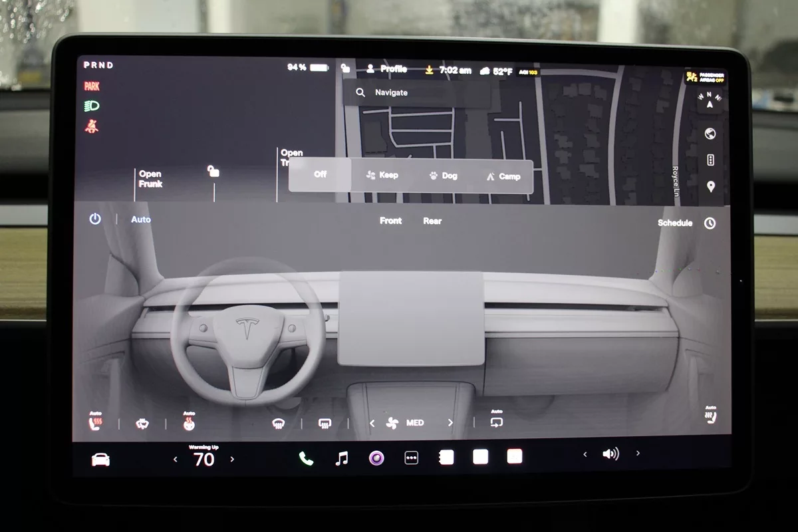
Task: Tap the traffic light icon on map
Action: (710, 160)
